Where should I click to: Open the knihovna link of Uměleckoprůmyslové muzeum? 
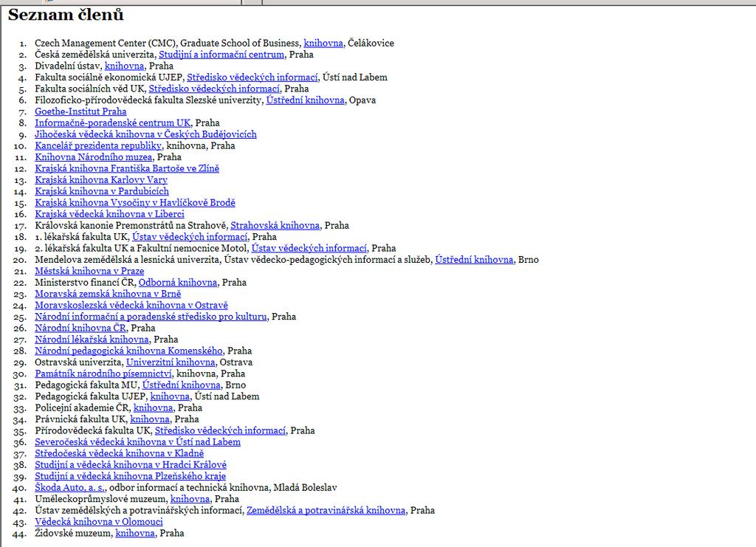point(190,499)
